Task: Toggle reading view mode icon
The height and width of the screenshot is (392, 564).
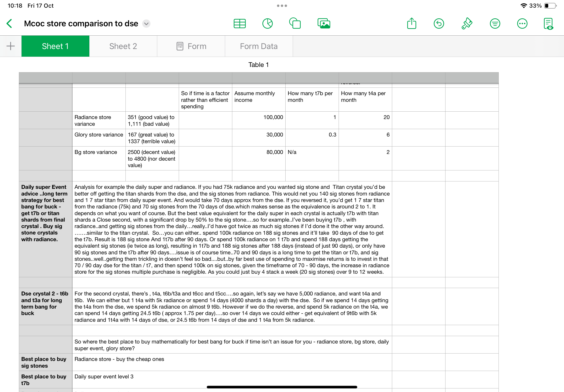Action: (x=548, y=24)
